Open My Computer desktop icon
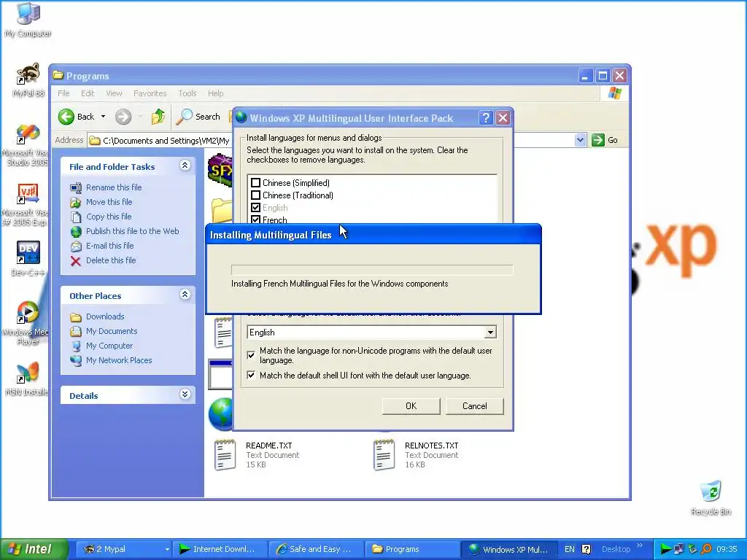 pyautogui.click(x=28, y=19)
